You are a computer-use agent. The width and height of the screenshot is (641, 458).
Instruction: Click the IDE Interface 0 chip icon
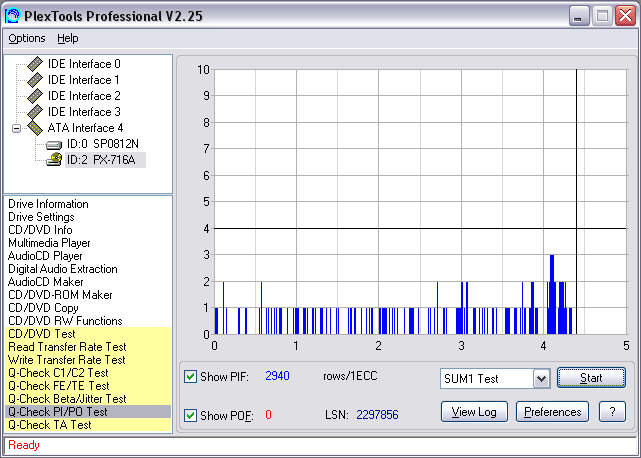click(35, 64)
